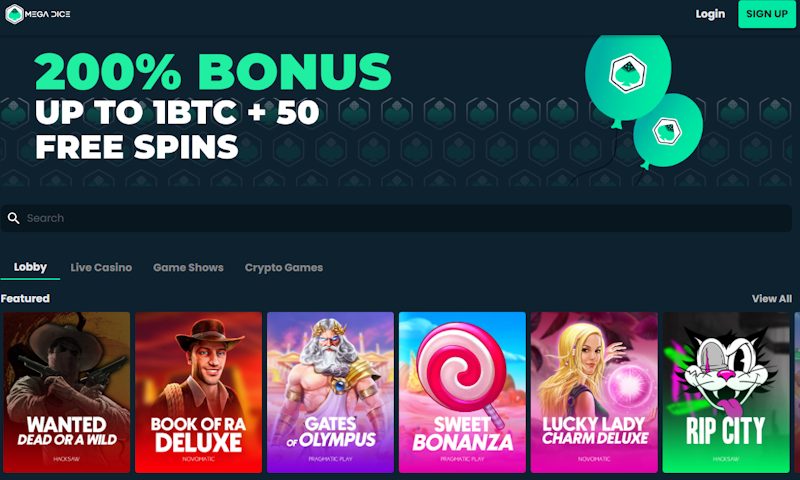
Task: Open Wanted Dead or a Wild game
Action: coord(66,392)
